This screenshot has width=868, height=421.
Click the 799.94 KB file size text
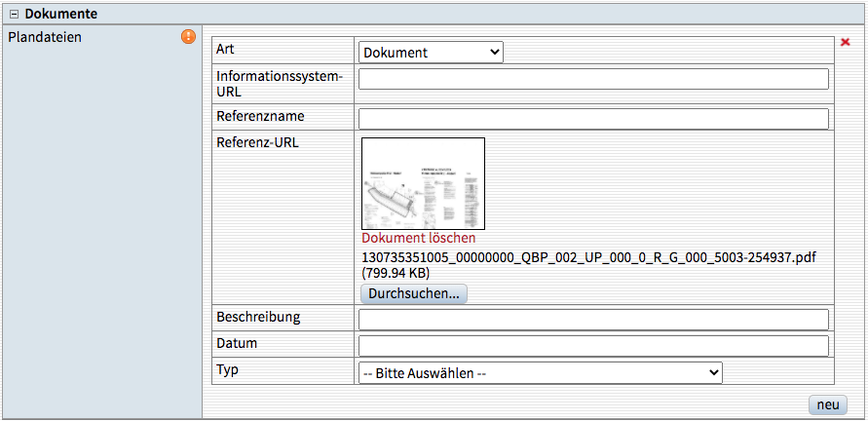[x=396, y=274]
